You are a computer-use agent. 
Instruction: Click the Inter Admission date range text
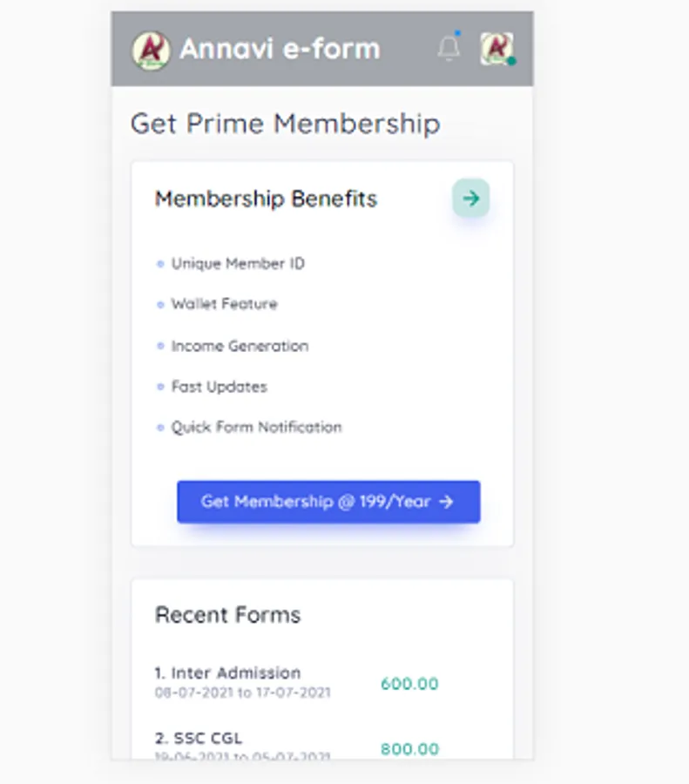tap(242, 693)
